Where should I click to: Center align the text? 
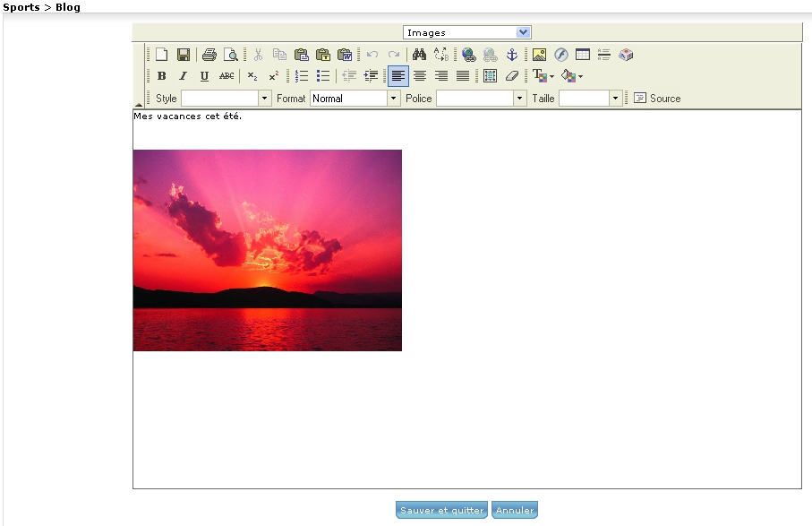pos(420,76)
